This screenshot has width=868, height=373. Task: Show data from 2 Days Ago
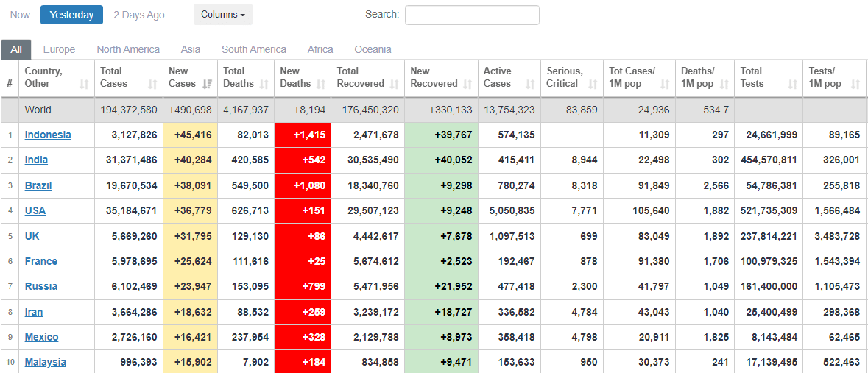(139, 15)
